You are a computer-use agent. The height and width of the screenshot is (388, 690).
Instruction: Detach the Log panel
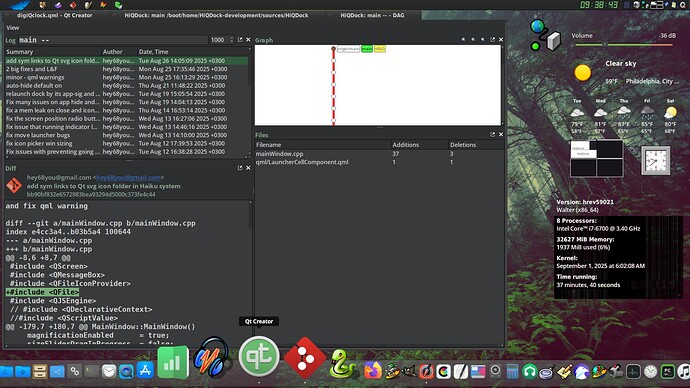pyautogui.click(x=240, y=40)
